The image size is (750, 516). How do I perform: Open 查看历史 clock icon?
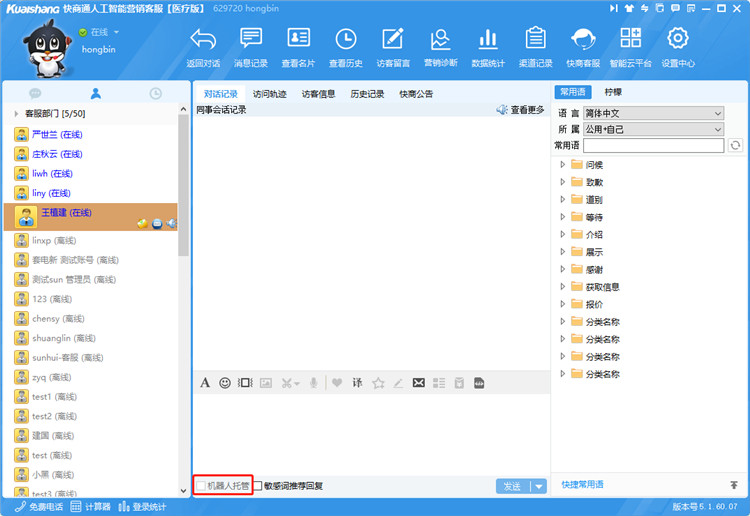[346, 46]
